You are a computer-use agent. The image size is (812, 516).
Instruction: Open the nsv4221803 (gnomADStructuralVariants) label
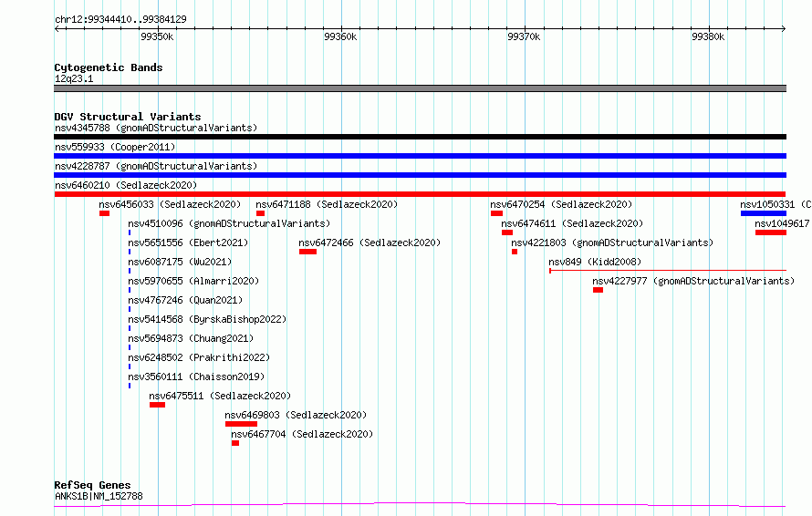point(612,243)
